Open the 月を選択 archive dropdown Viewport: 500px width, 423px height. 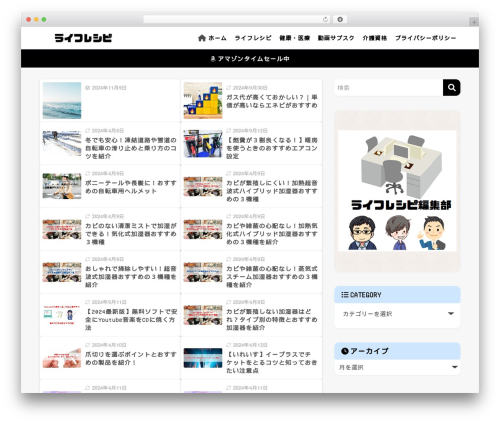coord(397,367)
